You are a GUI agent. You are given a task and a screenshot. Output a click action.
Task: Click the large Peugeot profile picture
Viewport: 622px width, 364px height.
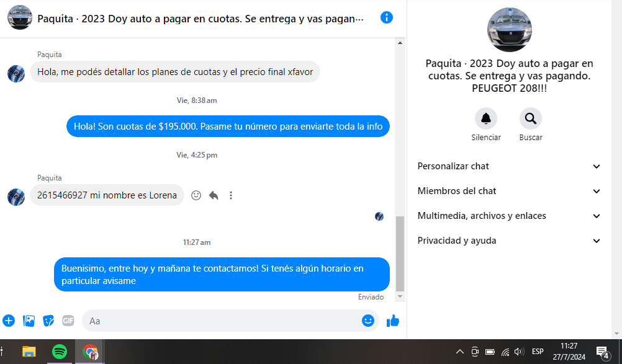click(510, 30)
